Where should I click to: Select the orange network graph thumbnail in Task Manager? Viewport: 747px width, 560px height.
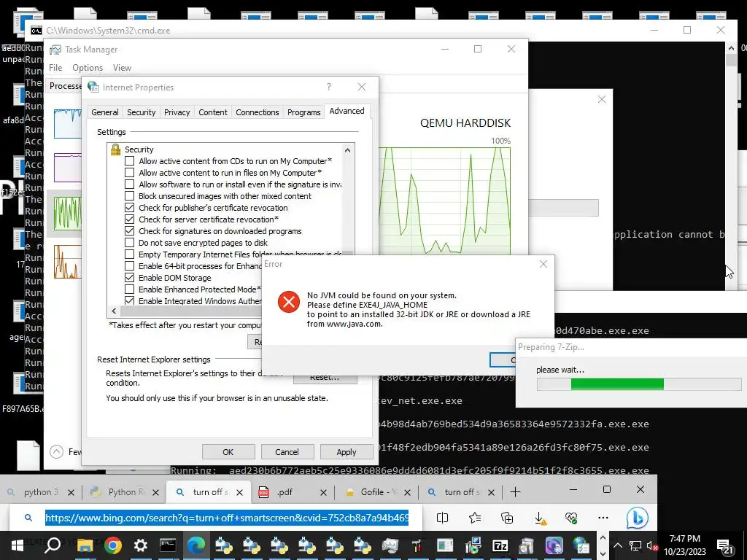pyautogui.click(x=68, y=262)
